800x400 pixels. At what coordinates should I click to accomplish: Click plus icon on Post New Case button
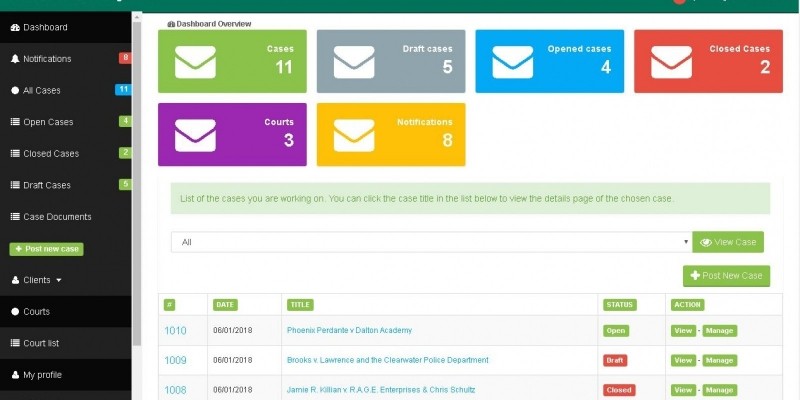coord(695,276)
